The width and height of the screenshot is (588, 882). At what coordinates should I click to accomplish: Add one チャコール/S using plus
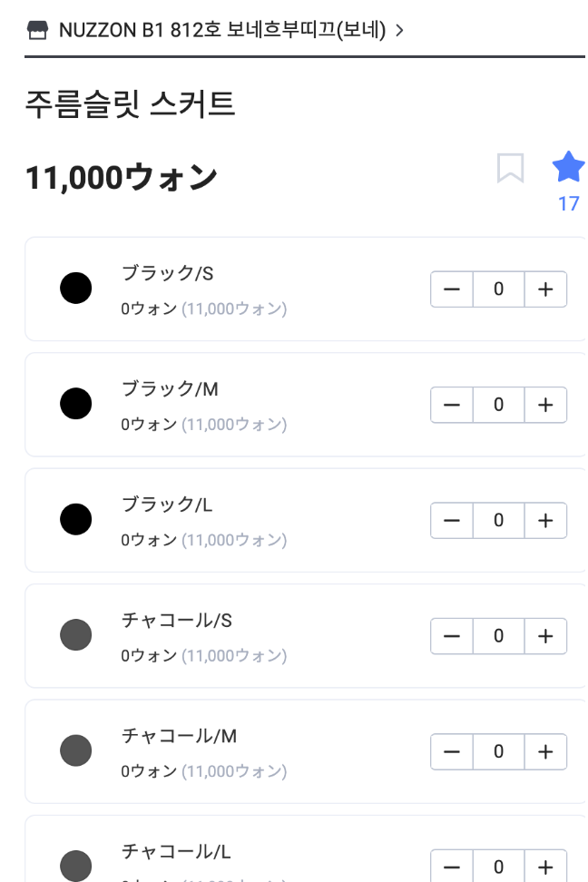pos(545,636)
